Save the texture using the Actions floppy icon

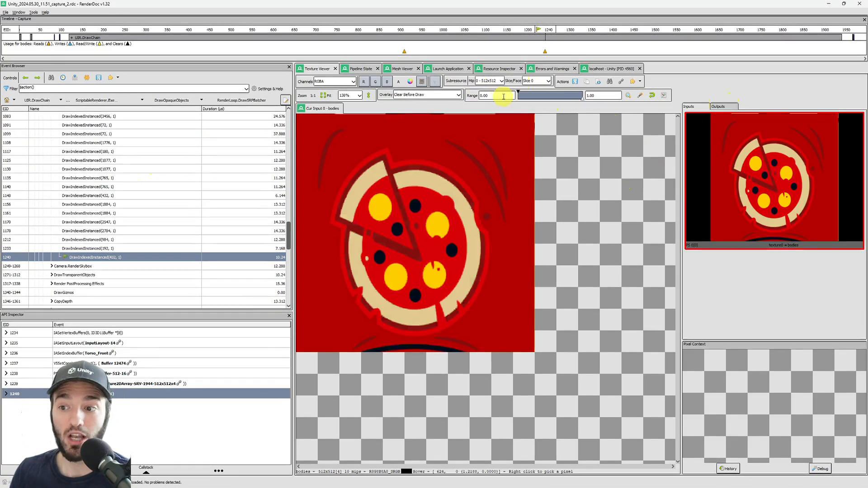[575, 81]
